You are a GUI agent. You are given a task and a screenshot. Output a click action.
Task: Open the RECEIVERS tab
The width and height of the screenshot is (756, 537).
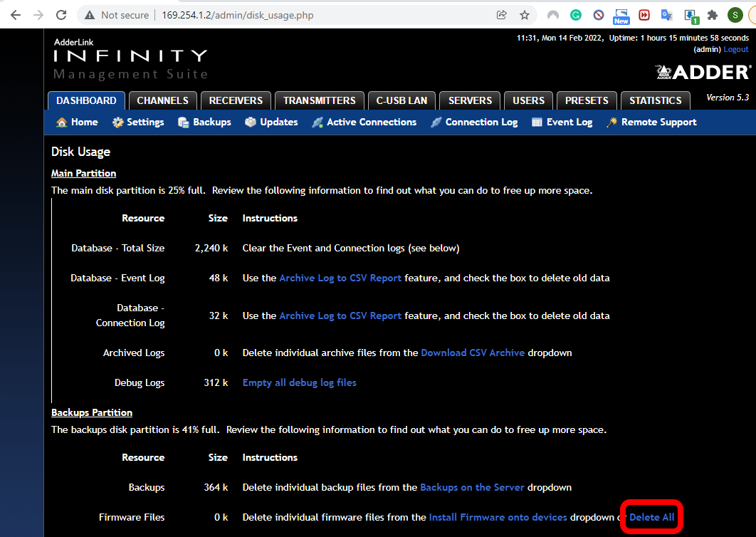pyautogui.click(x=236, y=101)
